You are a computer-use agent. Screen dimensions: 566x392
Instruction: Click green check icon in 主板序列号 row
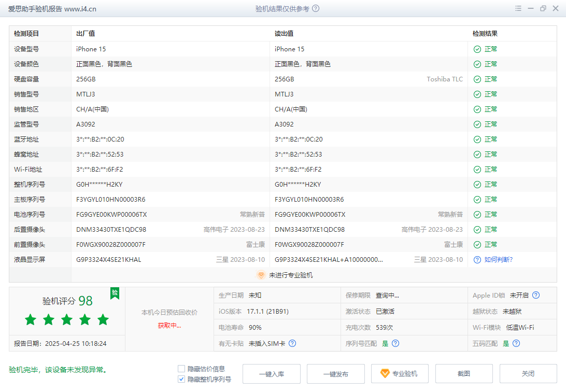(x=477, y=200)
